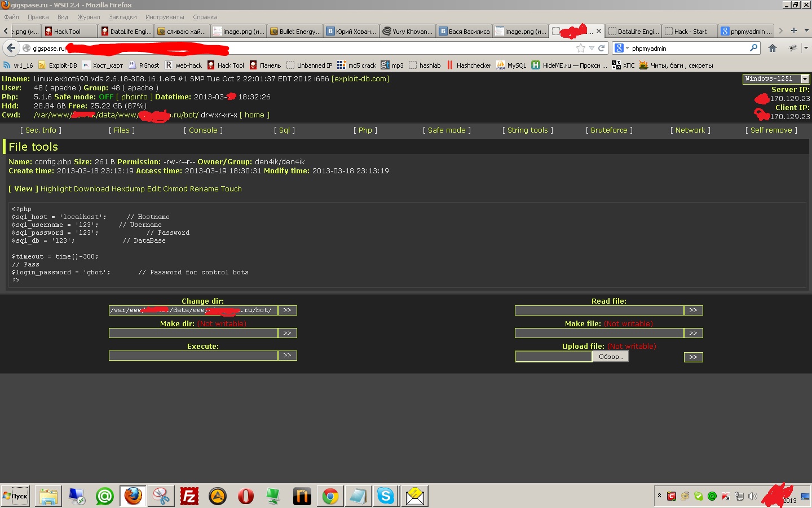This screenshot has width=812, height=508.
Task: Open the RGhost bookmark
Action: click(144, 65)
